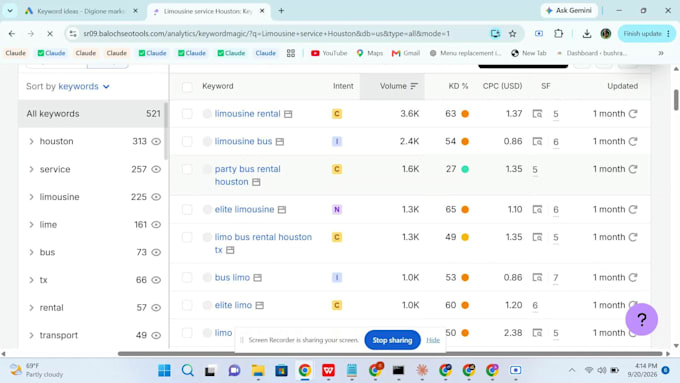Toggle visibility eye for rental group
680x383 pixels.
tap(156, 308)
